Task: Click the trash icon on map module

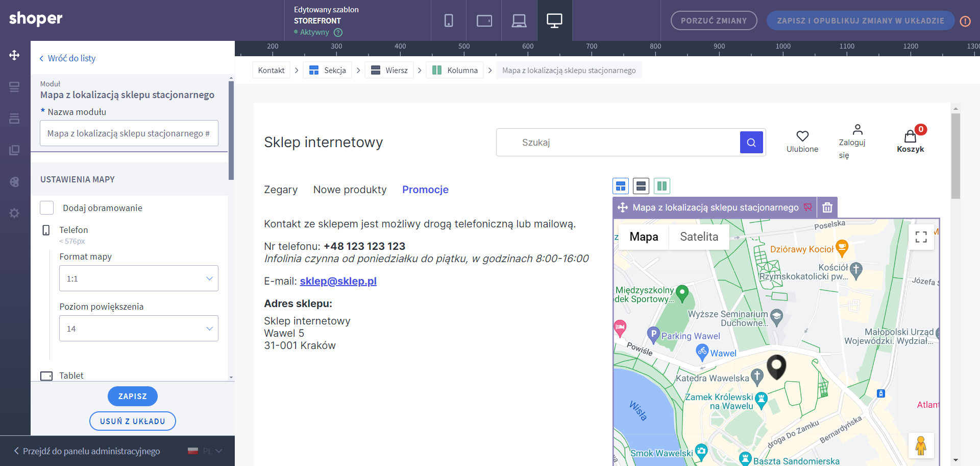Action: pyautogui.click(x=827, y=207)
